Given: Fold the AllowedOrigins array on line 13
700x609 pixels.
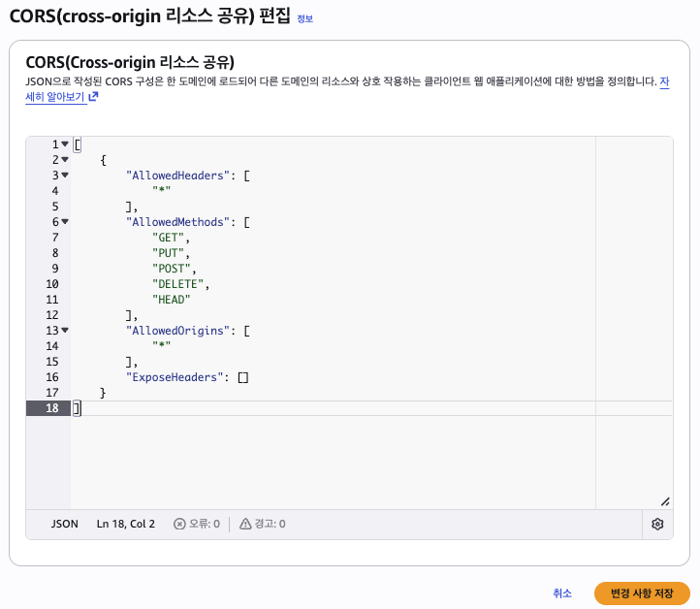Looking at the screenshot, I should [65, 331].
